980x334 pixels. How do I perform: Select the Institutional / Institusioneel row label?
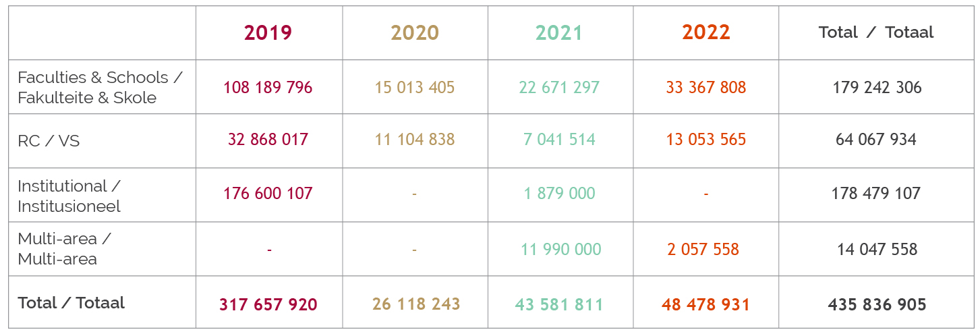tap(69, 196)
